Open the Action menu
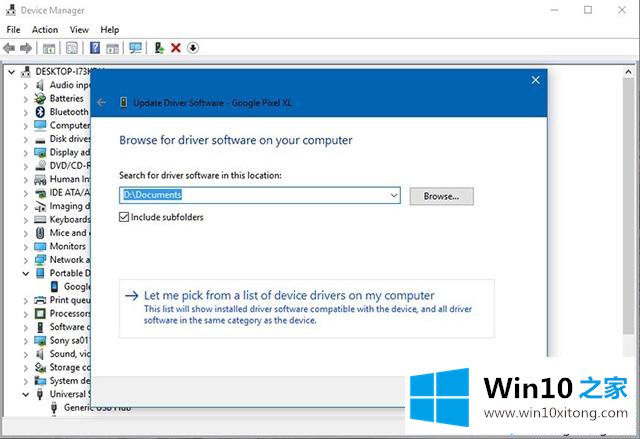Image resolution: width=640 pixels, height=439 pixels. click(x=45, y=30)
